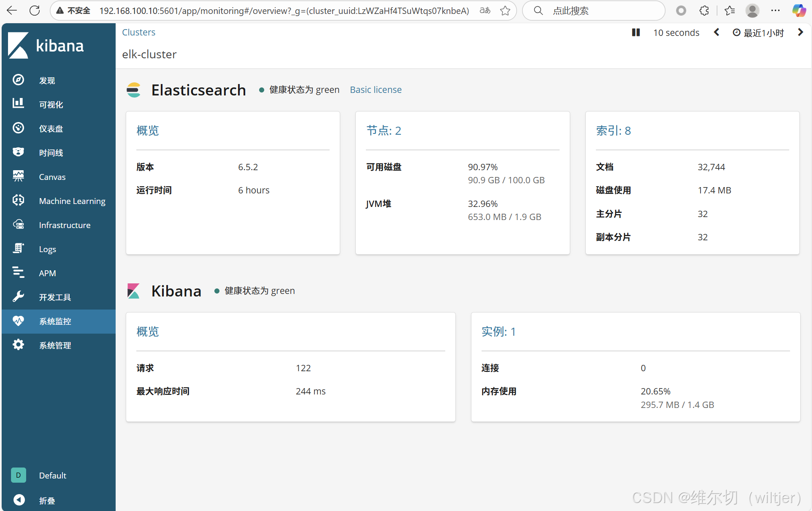Open the APM sidebar item
This screenshot has width=812, height=511.
[47, 273]
